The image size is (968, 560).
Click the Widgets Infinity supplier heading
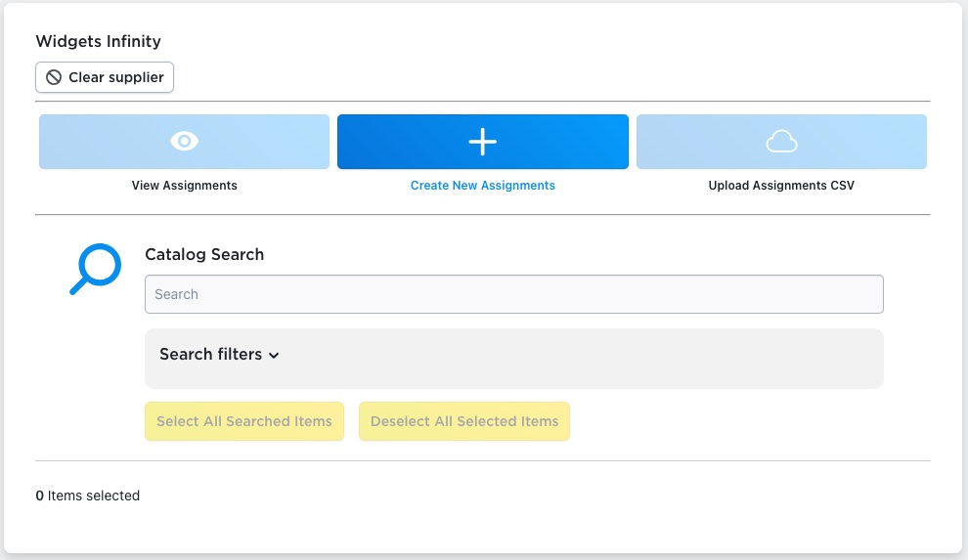pyautogui.click(x=98, y=41)
